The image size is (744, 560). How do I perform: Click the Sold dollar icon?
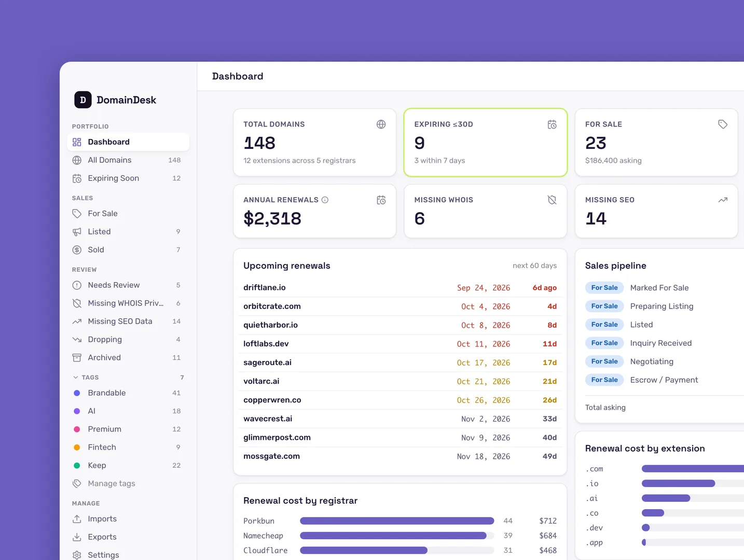click(x=77, y=250)
